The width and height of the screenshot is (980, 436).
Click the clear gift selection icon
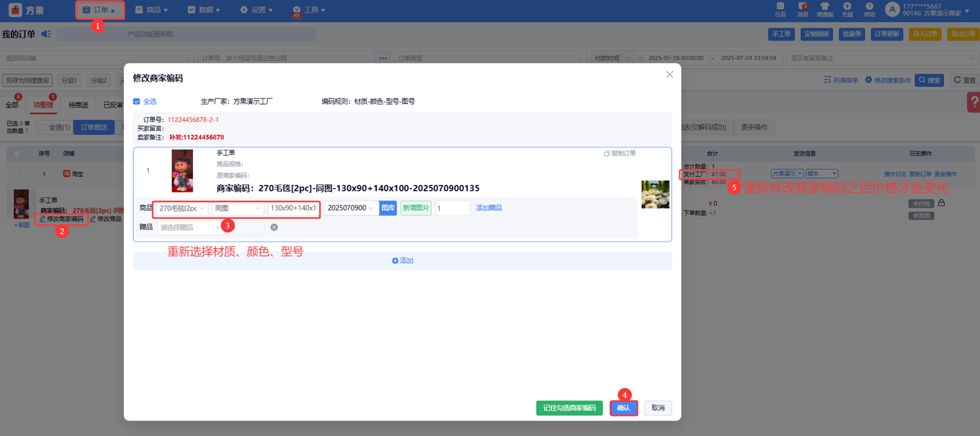click(x=274, y=227)
